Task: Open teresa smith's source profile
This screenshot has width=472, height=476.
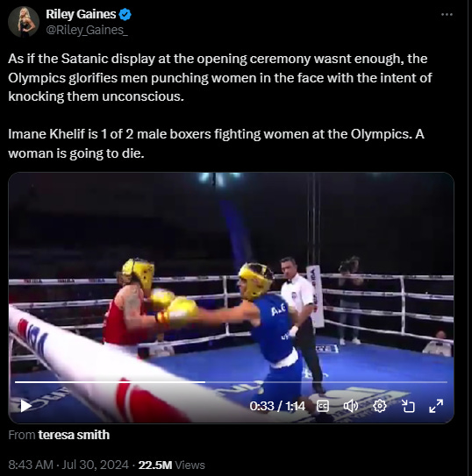Action: pos(74,435)
